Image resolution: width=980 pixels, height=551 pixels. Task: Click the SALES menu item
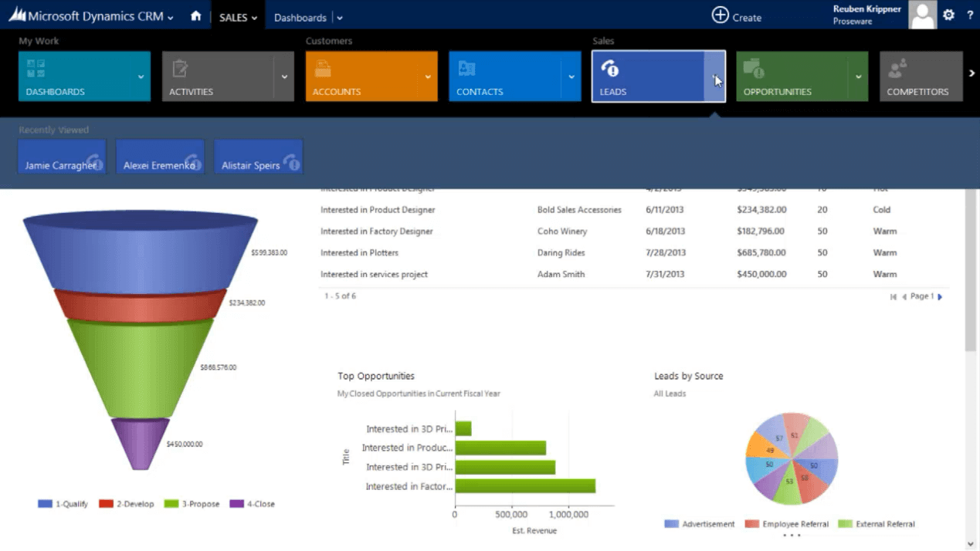pyautogui.click(x=236, y=16)
